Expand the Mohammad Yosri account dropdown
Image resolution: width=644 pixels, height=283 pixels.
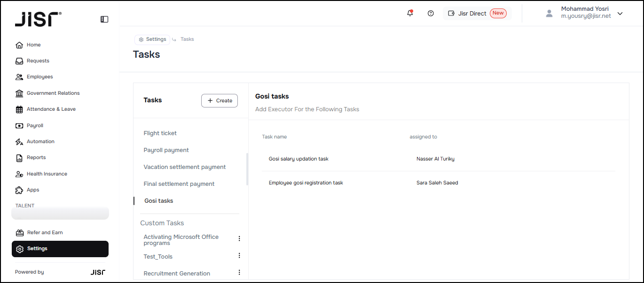(x=620, y=14)
